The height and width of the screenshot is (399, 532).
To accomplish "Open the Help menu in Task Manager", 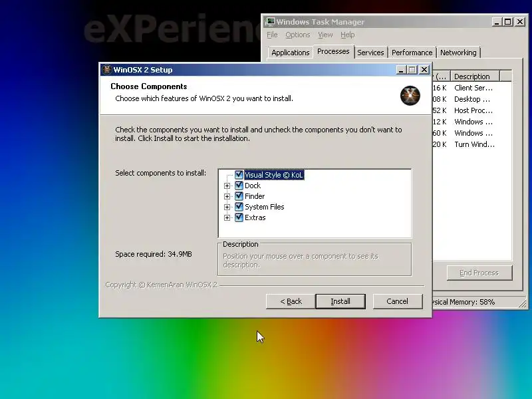I will click(347, 35).
